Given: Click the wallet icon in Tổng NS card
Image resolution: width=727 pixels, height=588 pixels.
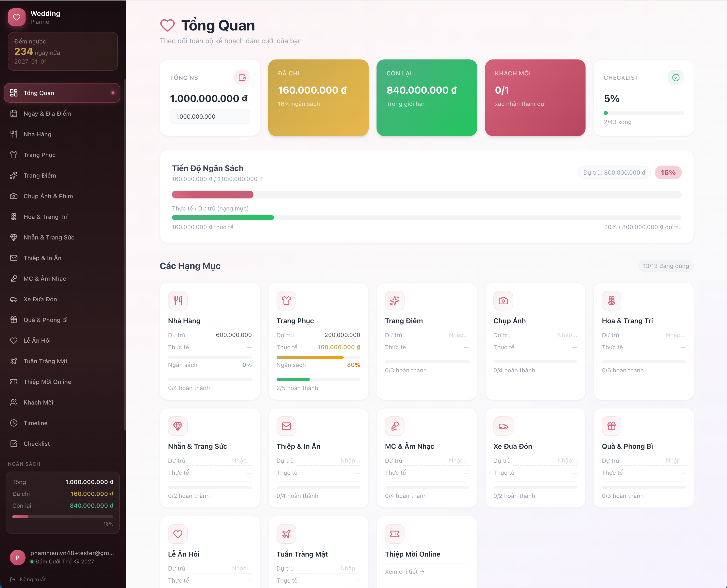Looking at the screenshot, I should 242,78.
